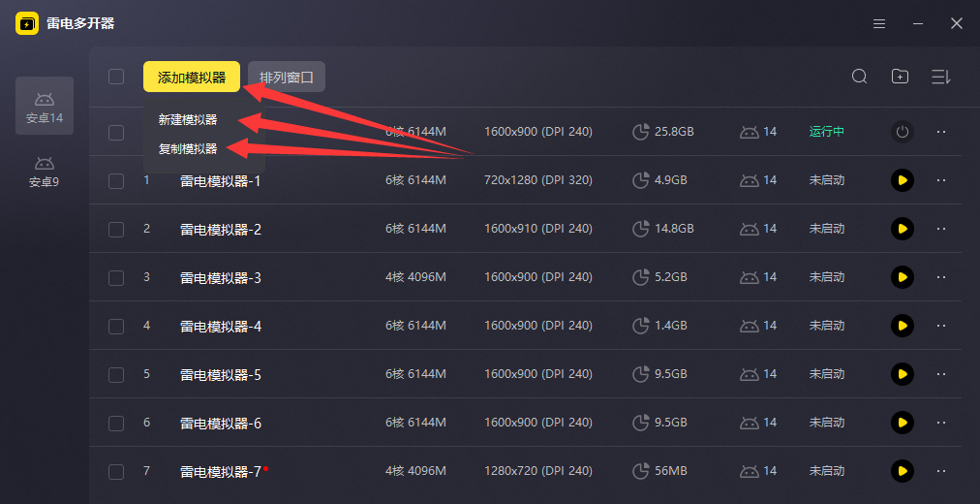The image size is (980, 504).
Task: Open more options for the running emulator
Action: (x=941, y=132)
